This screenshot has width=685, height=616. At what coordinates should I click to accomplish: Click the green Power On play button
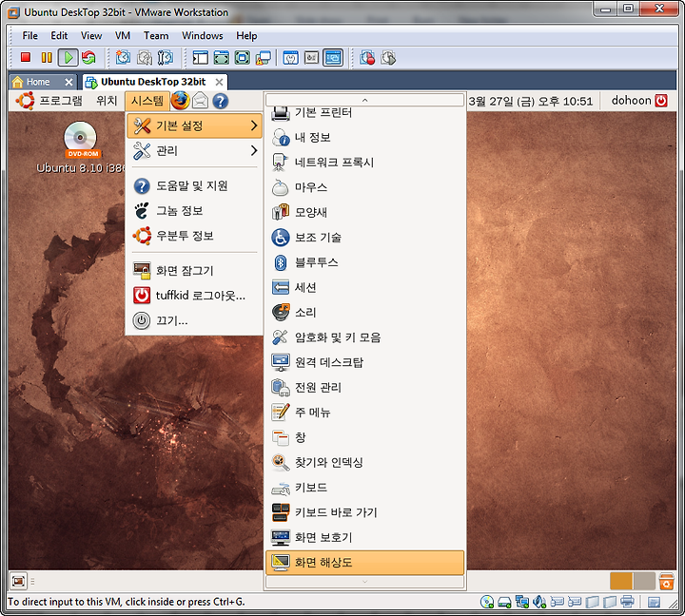point(68,58)
